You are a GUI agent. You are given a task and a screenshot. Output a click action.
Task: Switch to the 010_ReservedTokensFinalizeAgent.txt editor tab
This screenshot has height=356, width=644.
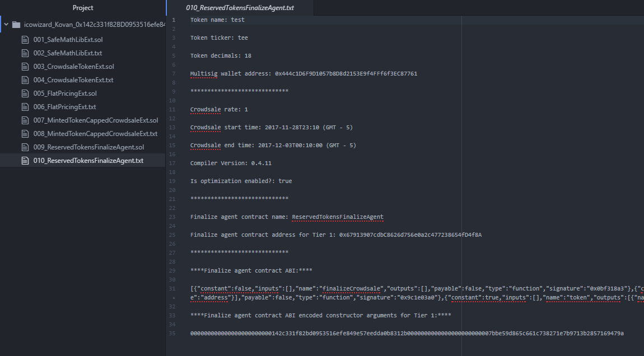[240, 8]
